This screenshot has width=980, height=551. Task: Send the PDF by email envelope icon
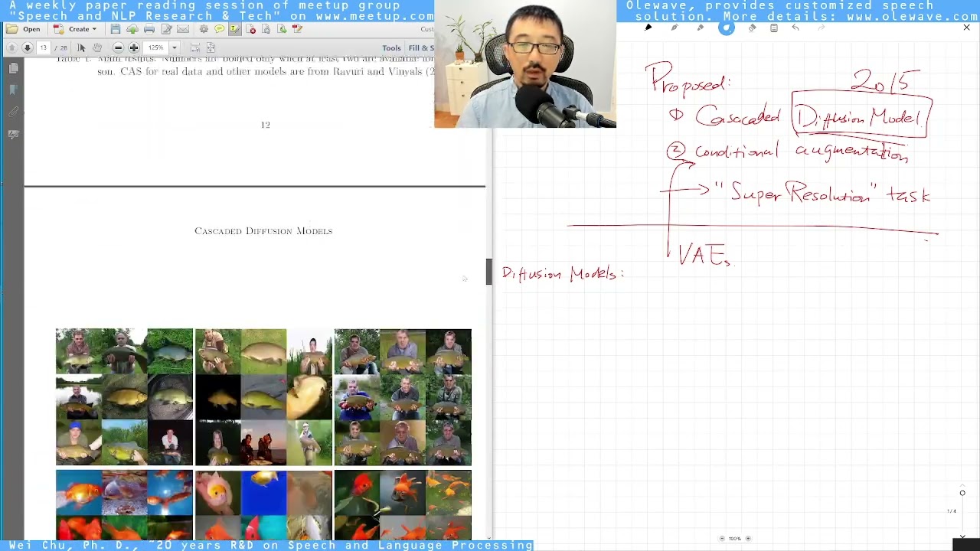183,29
